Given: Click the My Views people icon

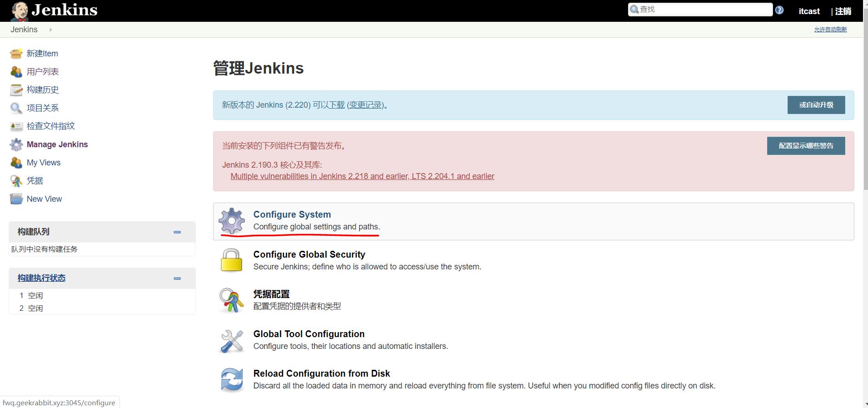Looking at the screenshot, I should coord(16,163).
